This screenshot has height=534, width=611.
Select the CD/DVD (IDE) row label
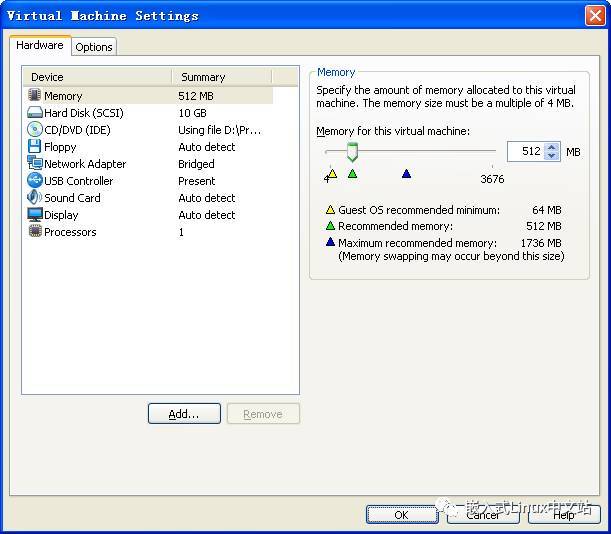(x=77, y=130)
